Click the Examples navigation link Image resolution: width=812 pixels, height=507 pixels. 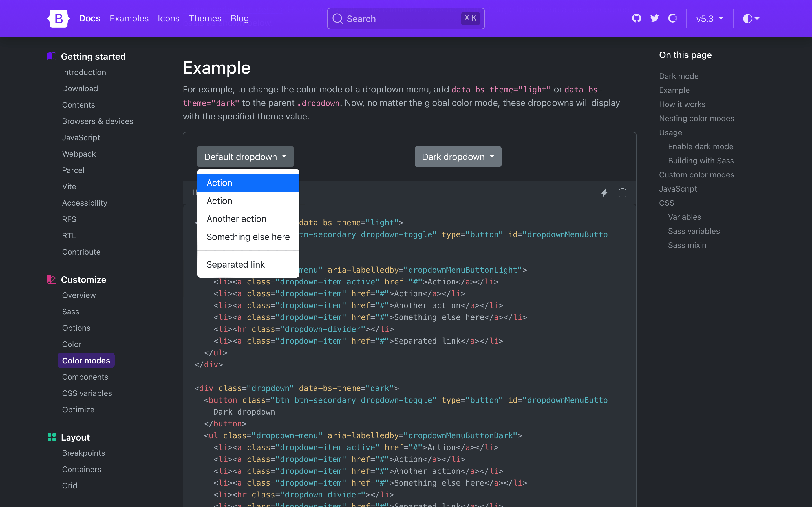click(x=129, y=19)
